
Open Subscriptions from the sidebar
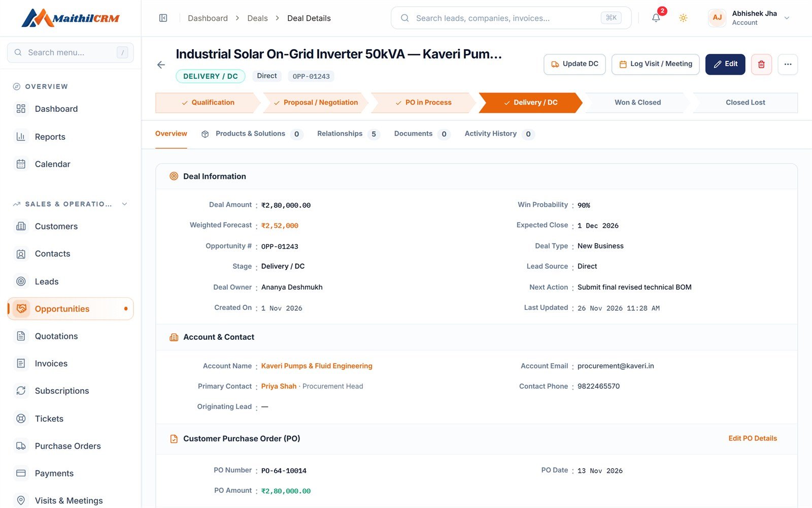coord(71,391)
